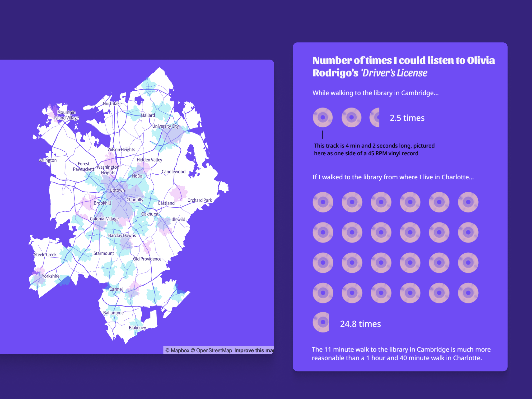The image size is (532, 399).
Task: Click the Arlington map label
Action: click(x=48, y=160)
